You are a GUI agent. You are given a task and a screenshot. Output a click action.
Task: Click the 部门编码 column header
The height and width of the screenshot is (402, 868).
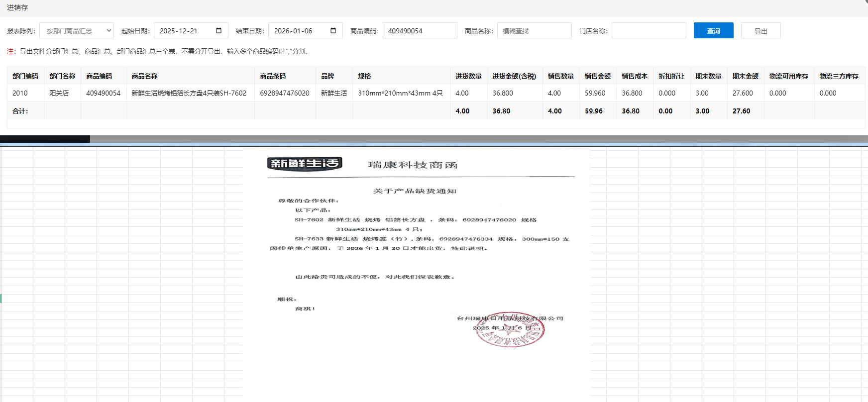coord(25,76)
